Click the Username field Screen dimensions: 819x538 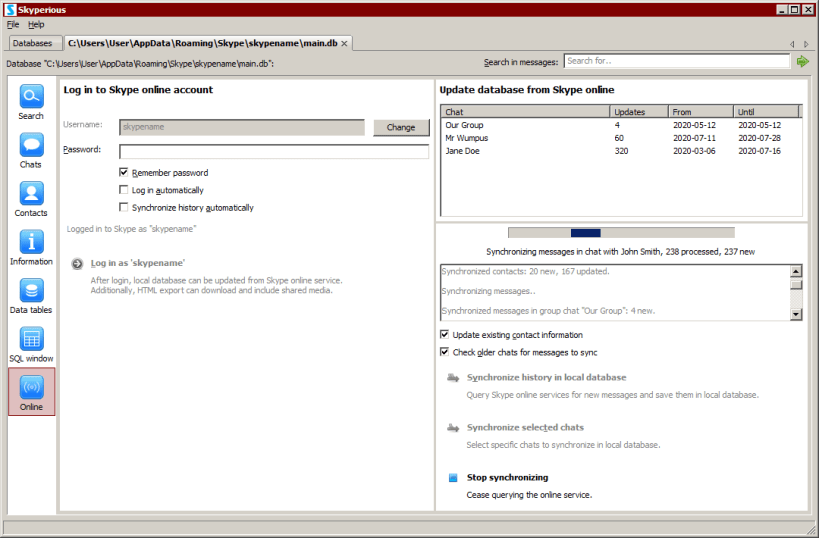[x=242, y=127]
